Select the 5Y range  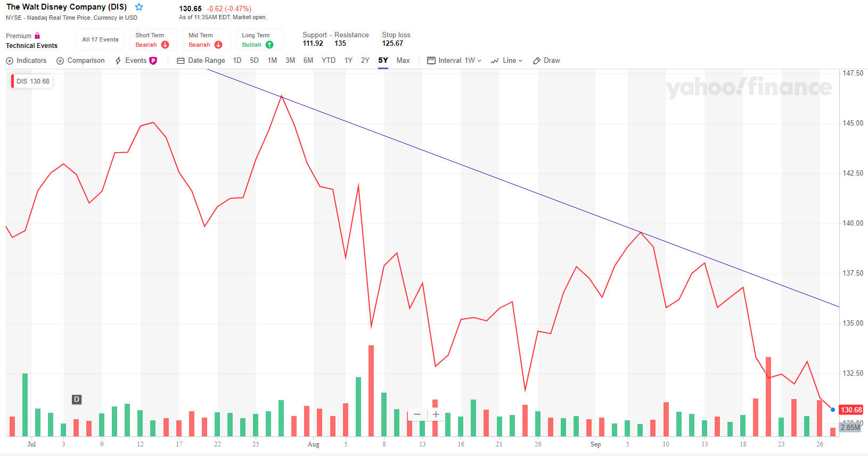tap(383, 61)
